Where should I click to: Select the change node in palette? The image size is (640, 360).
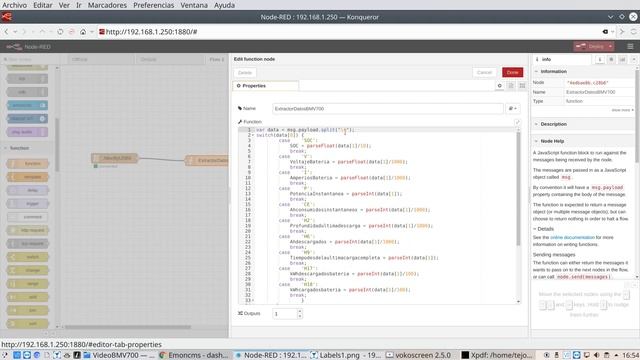pyautogui.click(x=28, y=270)
